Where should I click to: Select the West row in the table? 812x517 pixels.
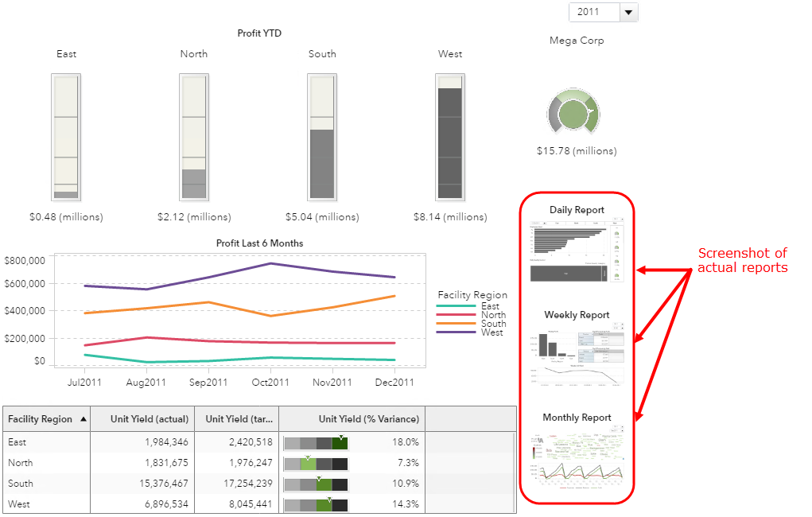[48, 504]
